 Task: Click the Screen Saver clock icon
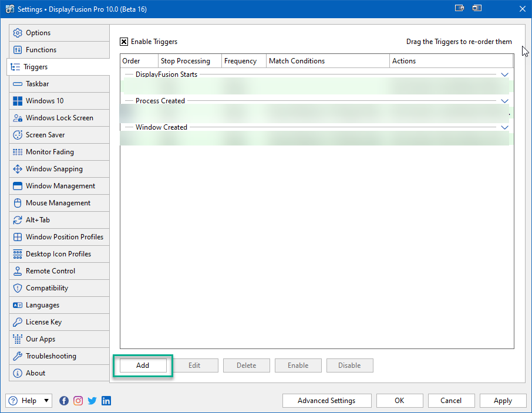click(17, 134)
